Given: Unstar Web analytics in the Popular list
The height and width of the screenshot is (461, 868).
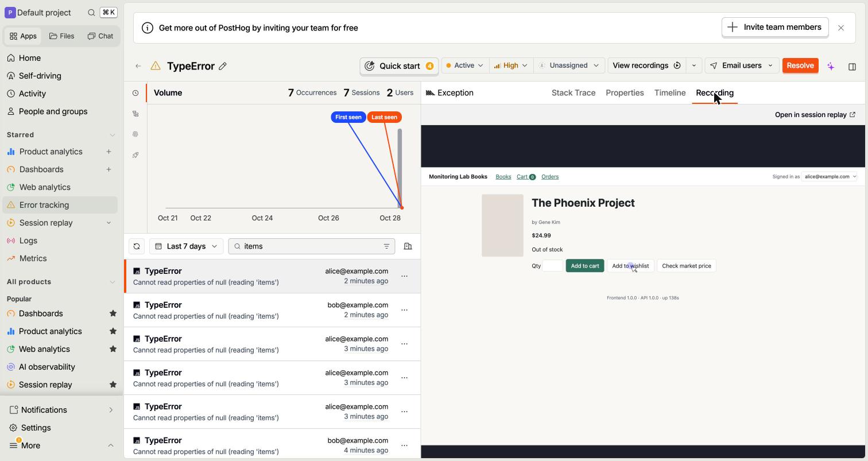Looking at the screenshot, I should [113, 349].
